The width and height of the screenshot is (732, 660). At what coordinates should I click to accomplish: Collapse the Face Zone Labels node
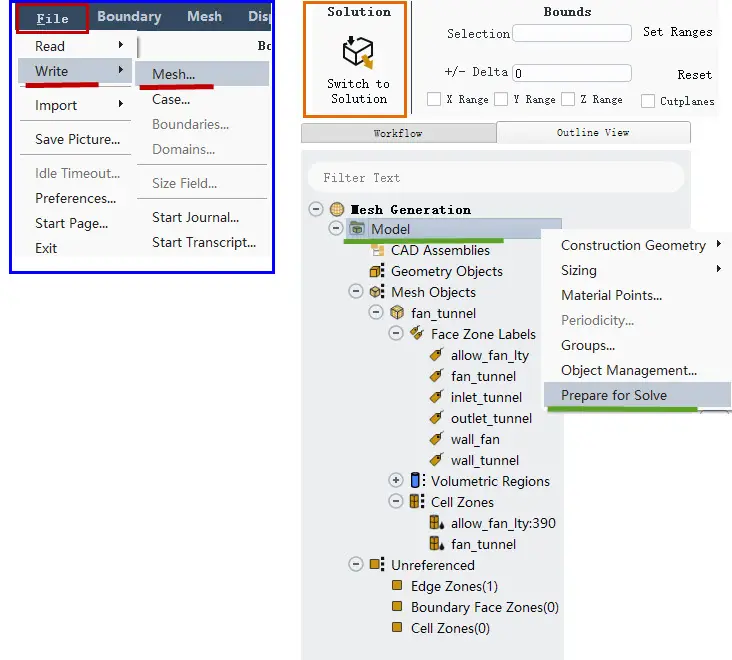pyautogui.click(x=396, y=333)
